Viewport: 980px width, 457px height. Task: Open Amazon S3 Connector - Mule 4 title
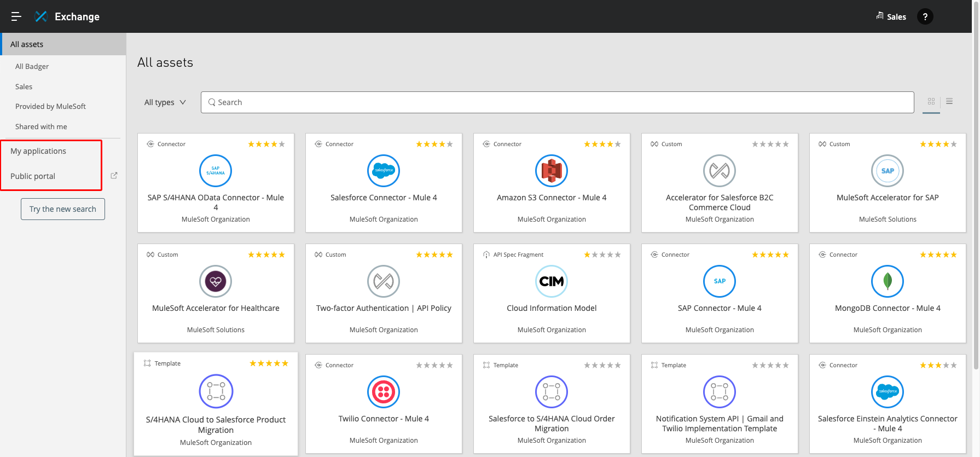pyautogui.click(x=552, y=198)
